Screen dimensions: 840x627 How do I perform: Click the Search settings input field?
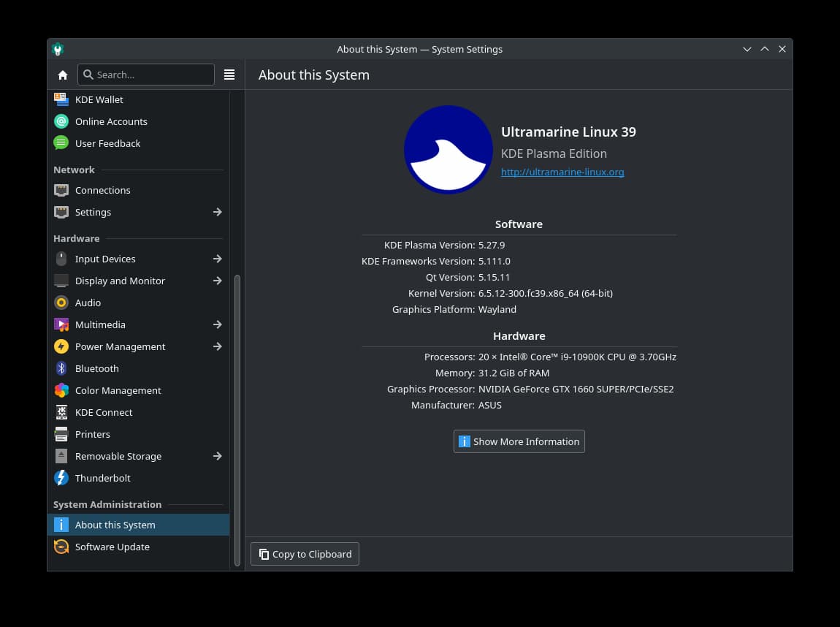coord(145,75)
